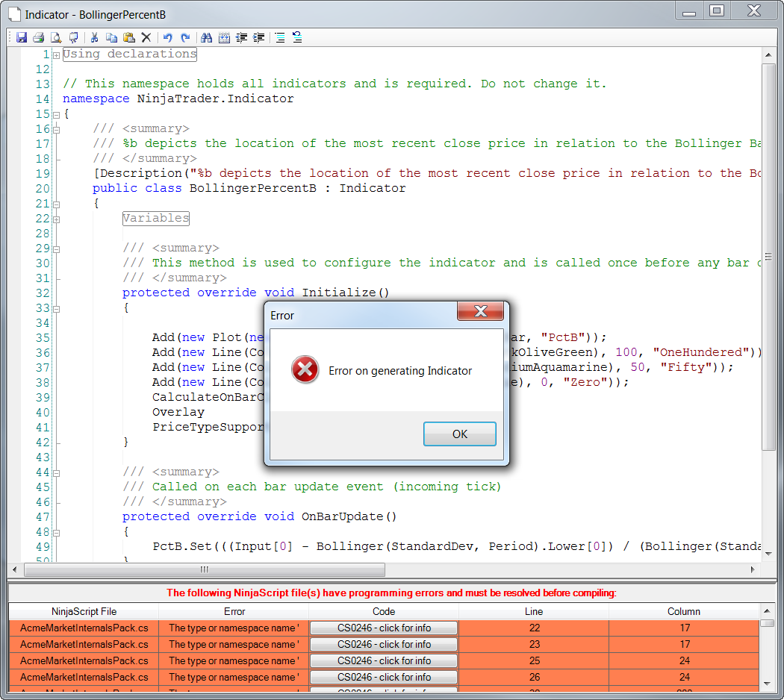The height and width of the screenshot is (700, 784).
Task: Click the editor scroll-left arrow
Action: point(14,569)
